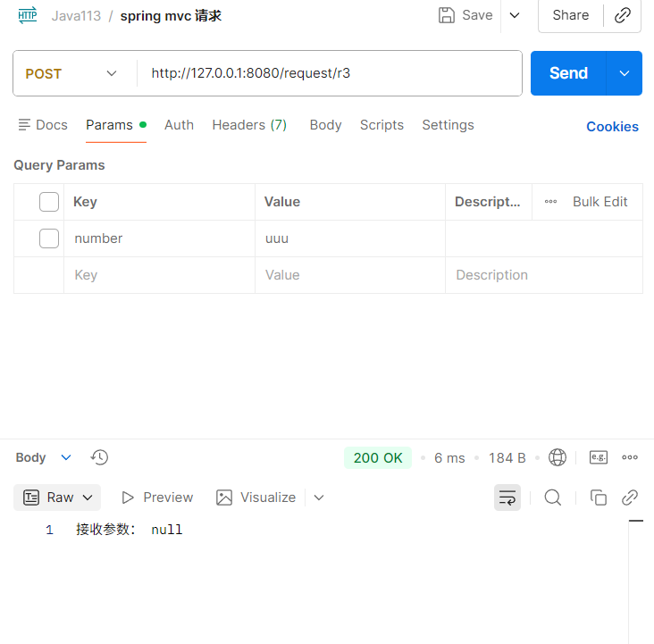The height and width of the screenshot is (644, 654).
Task: Expand the Send button dropdown arrow
Action: (624, 73)
